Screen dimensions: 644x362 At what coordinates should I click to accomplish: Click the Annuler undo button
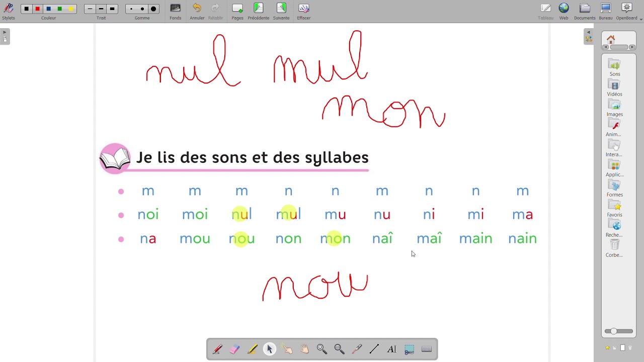(197, 11)
